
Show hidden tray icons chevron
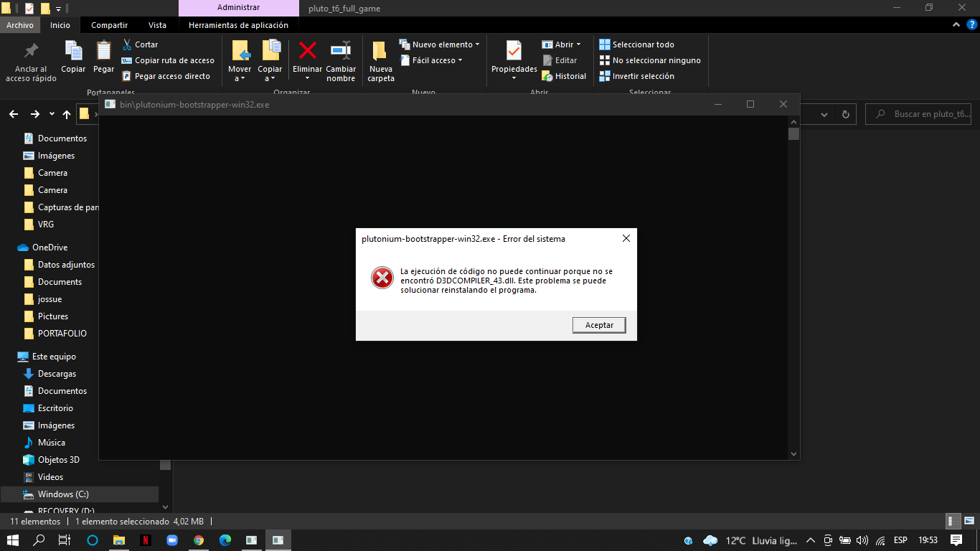pyautogui.click(x=811, y=540)
